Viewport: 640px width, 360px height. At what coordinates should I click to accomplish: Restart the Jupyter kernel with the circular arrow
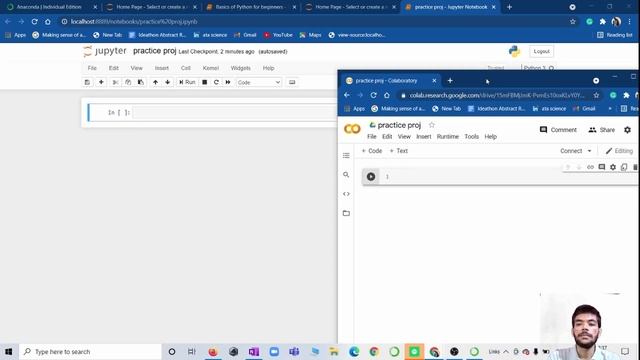[216, 82]
